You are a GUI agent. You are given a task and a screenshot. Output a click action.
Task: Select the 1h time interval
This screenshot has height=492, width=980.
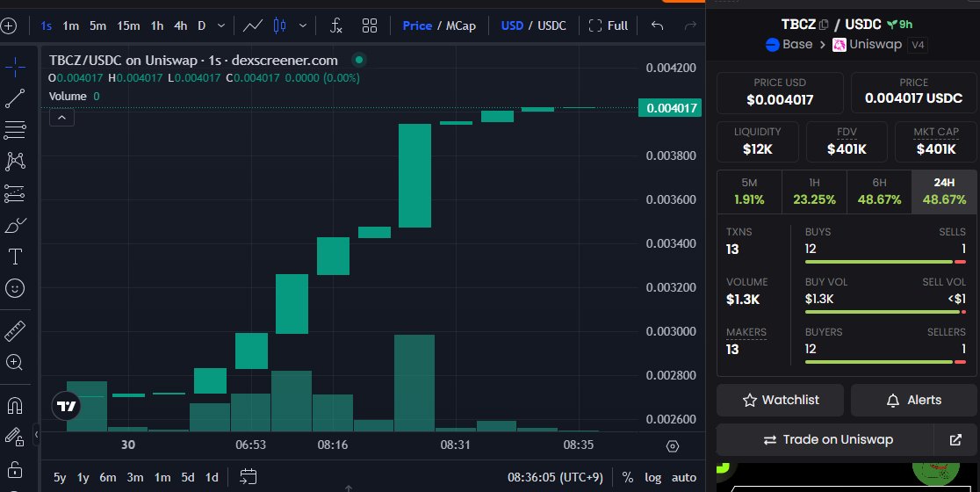pos(157,25)
